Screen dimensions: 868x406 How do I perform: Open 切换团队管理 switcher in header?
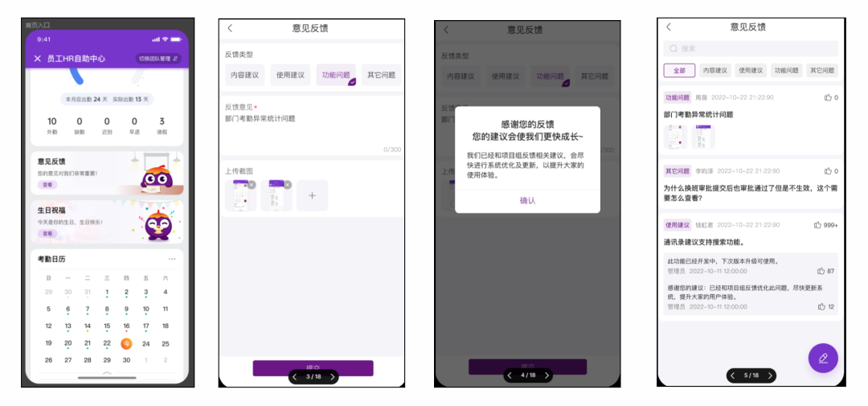tap(158, 59)
